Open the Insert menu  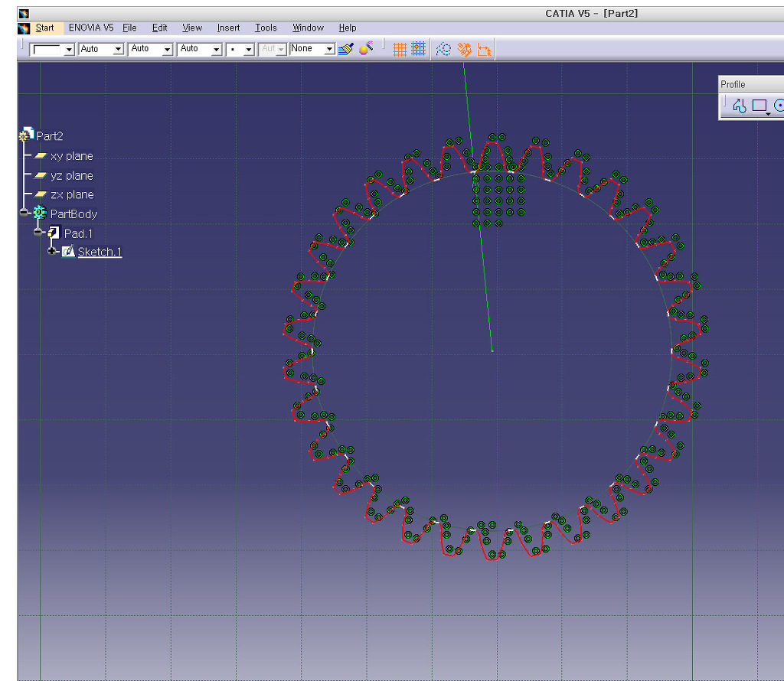[x=228, y=28]
